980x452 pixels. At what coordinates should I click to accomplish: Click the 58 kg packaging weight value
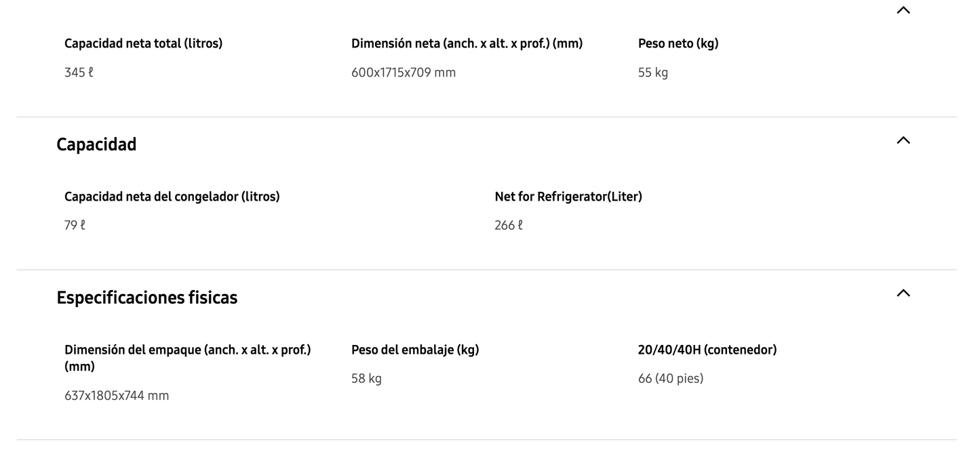point(366,379)
